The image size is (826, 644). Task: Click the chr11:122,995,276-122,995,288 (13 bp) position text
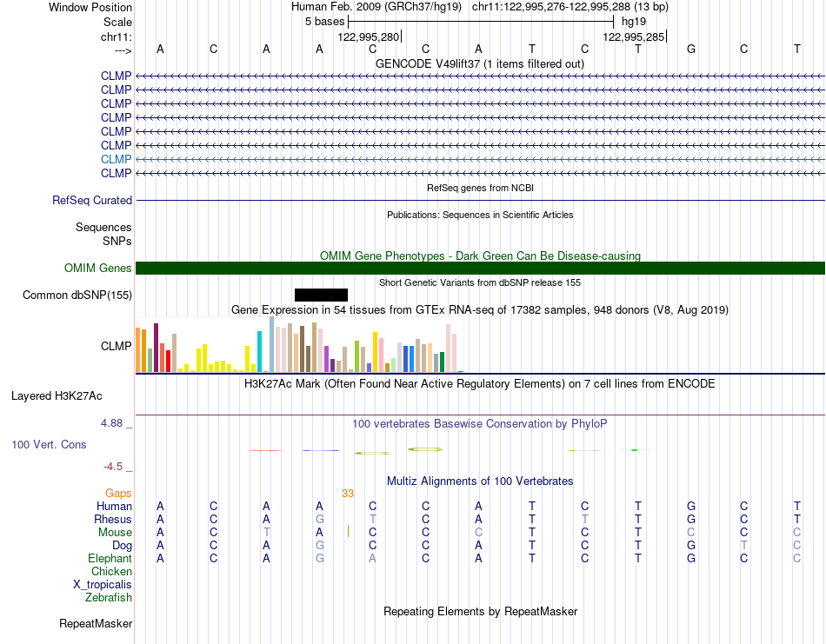[570, 7]
